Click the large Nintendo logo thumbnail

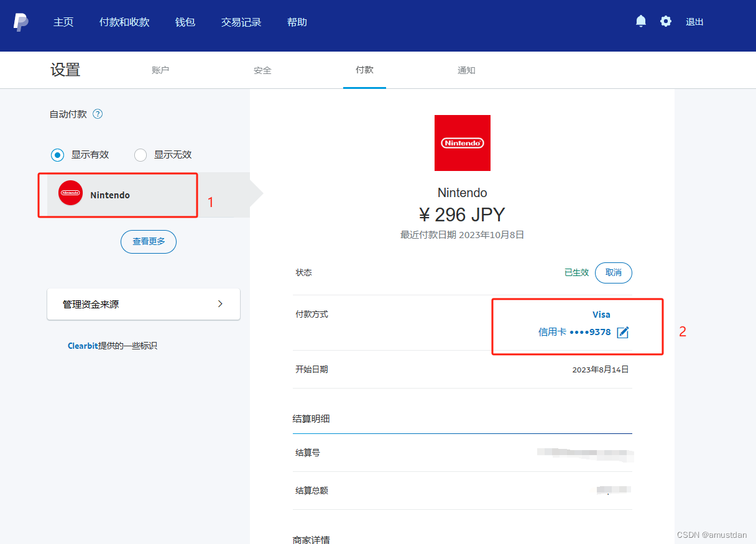tap(463, 143)
